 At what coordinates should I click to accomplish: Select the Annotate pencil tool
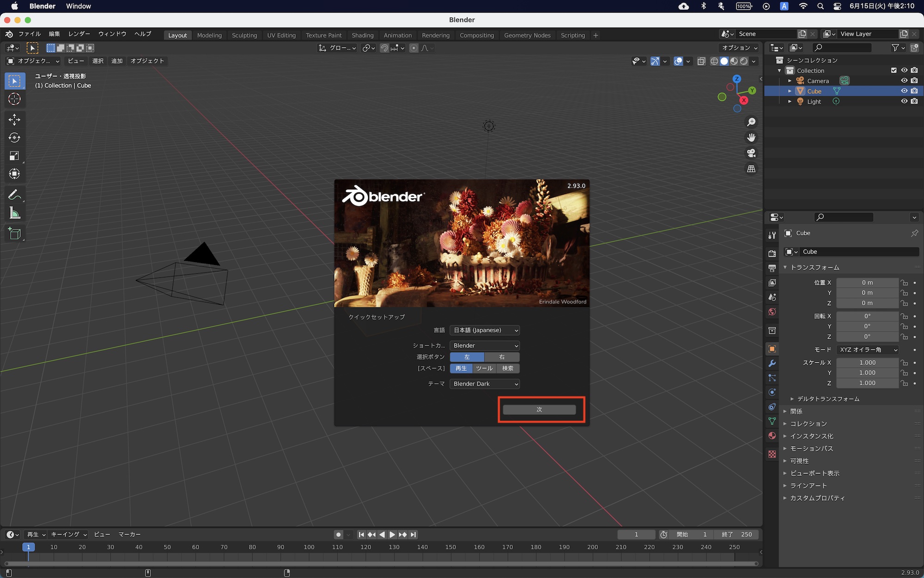(x=14, y=195)
